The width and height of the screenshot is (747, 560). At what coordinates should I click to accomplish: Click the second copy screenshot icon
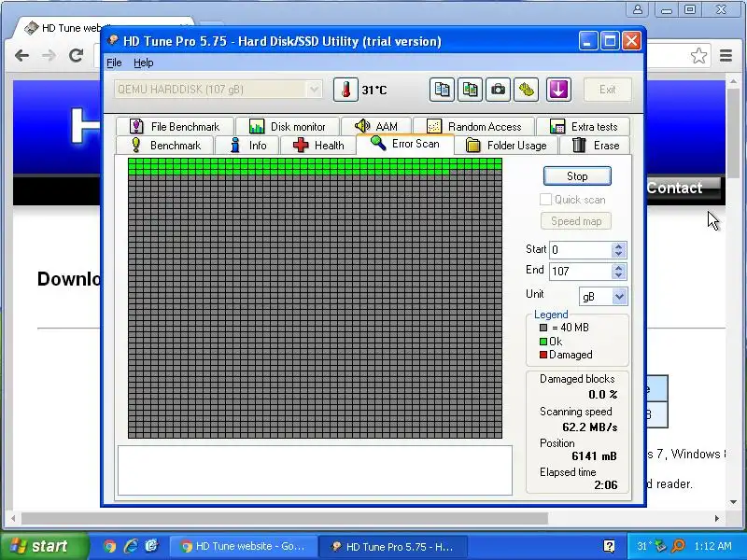(x=470, y=90)
